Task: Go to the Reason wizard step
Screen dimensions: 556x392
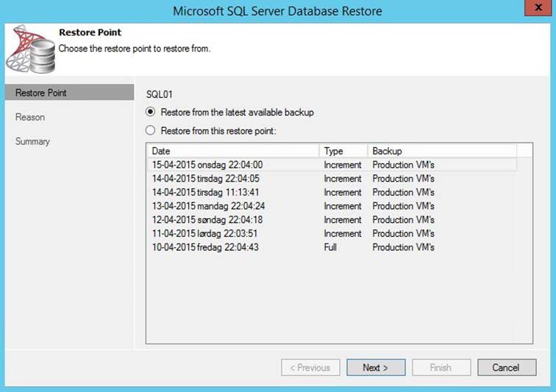Action: (30, 117)
